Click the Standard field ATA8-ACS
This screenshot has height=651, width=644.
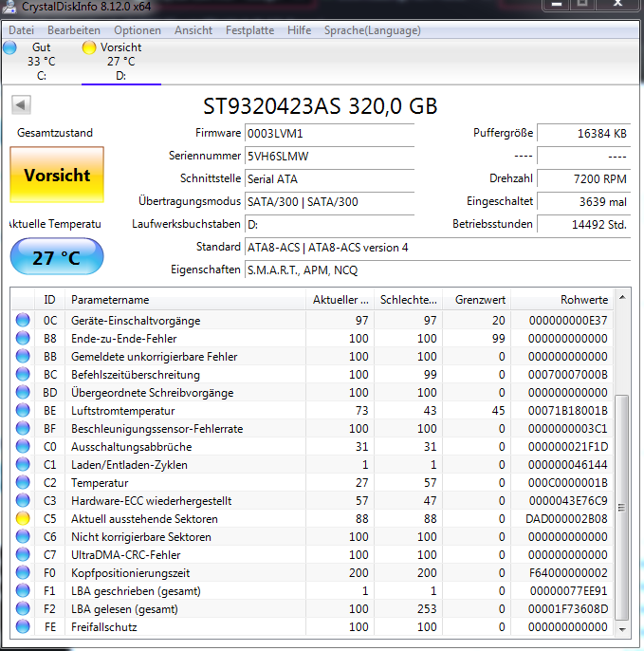pos(438,248)
